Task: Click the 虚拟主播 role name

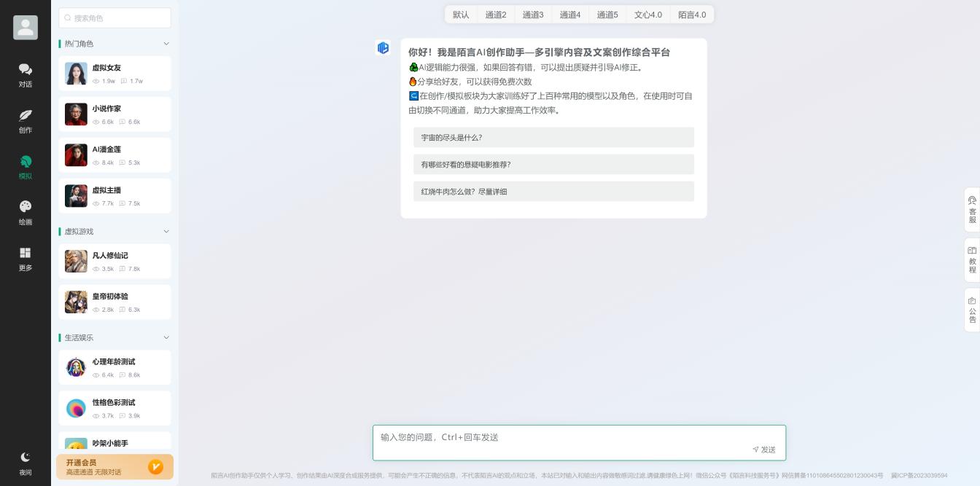Action: pyautogui.click(x=106, y=190)
